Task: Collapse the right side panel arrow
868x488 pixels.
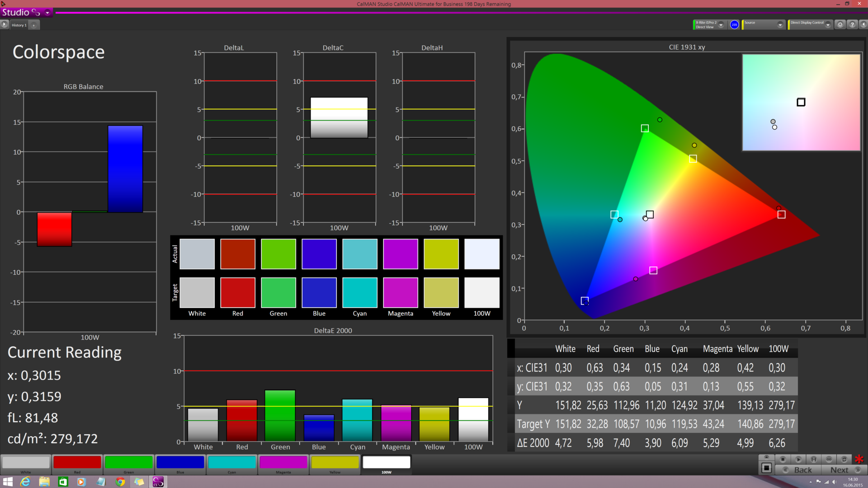Action: click(x=863, y=24)
